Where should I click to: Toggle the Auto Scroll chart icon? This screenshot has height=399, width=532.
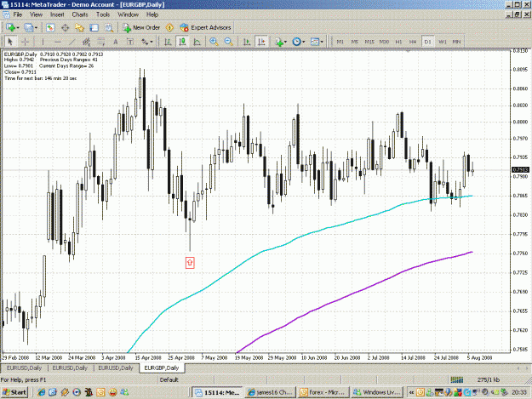(247, 42)
